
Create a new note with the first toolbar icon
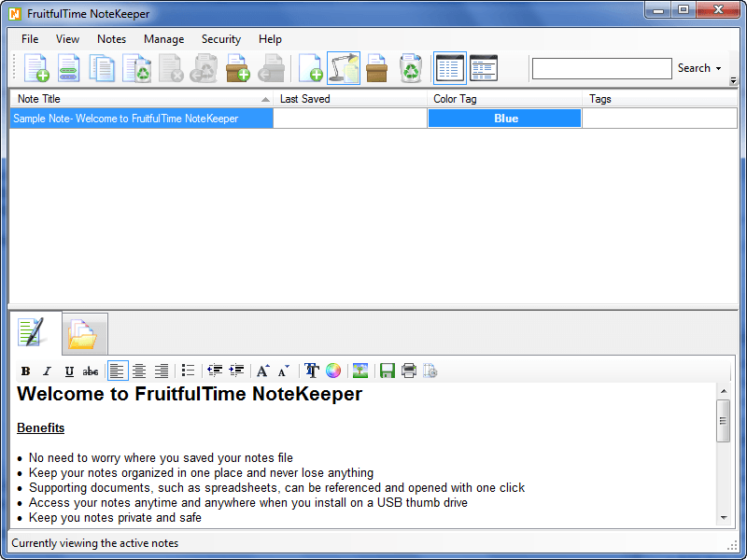36,68
